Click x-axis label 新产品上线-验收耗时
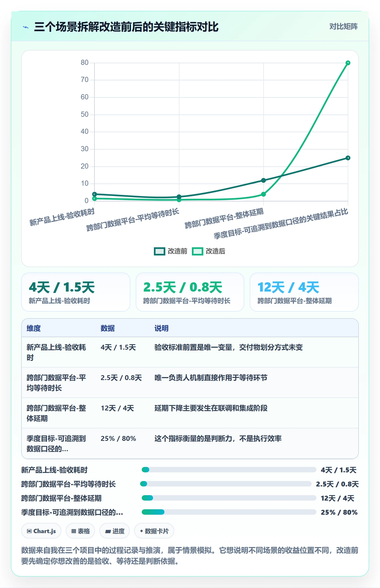This screenshot has width=380, height=588. click(x=62, y=217)
